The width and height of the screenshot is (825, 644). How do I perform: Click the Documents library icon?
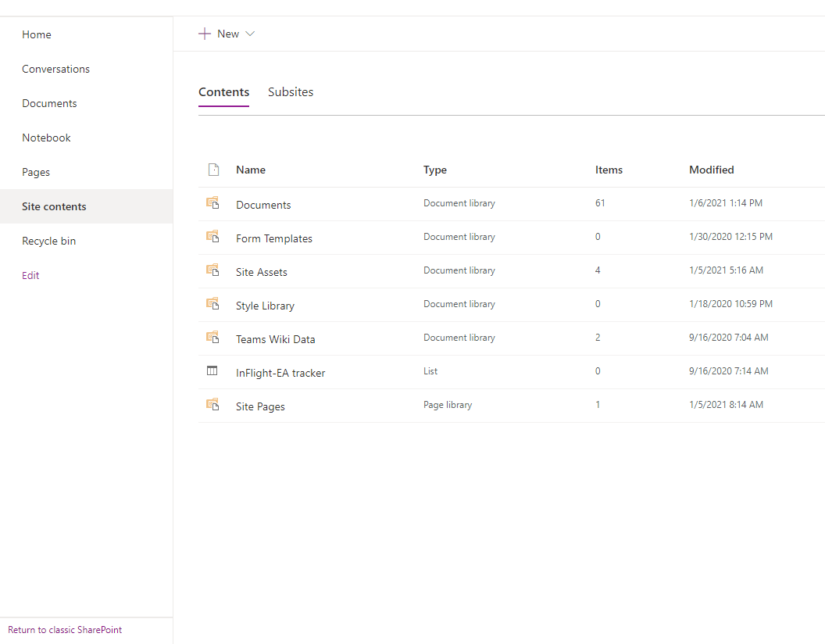tap(212, 202)
